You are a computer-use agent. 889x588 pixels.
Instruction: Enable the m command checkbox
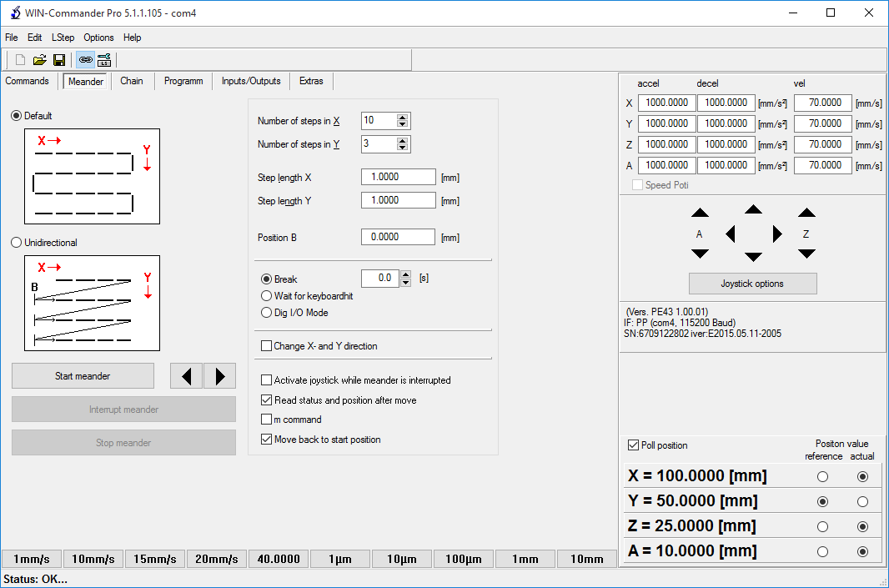(267, 420)
